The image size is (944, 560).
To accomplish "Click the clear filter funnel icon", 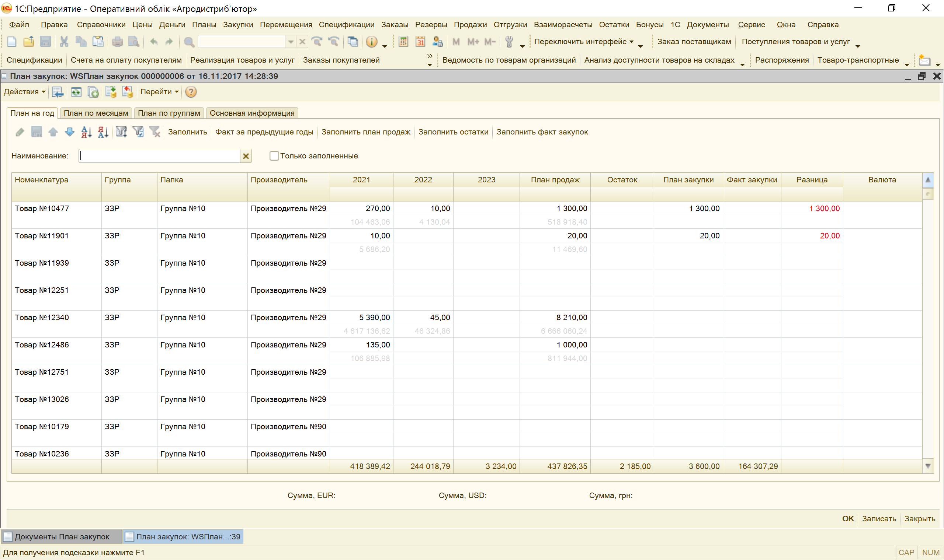I will click(155, 132).
